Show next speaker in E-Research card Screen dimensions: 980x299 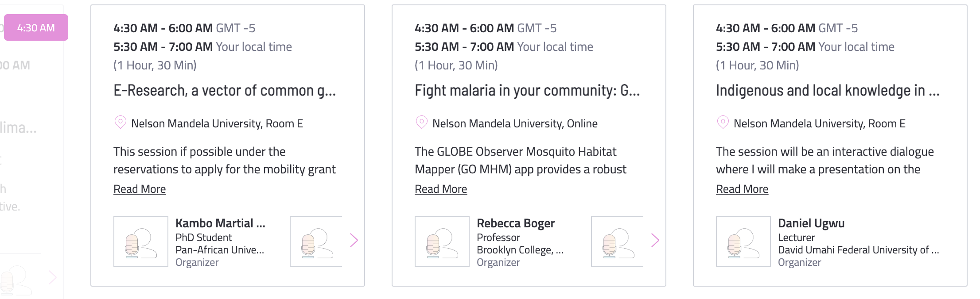(x=354, y=240)
